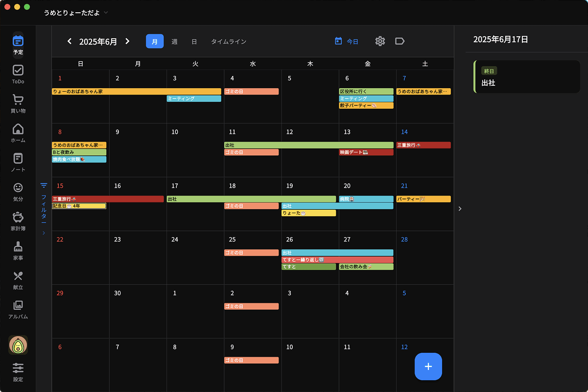Jump to today with the 今日 button

click(x=347, y=41)
